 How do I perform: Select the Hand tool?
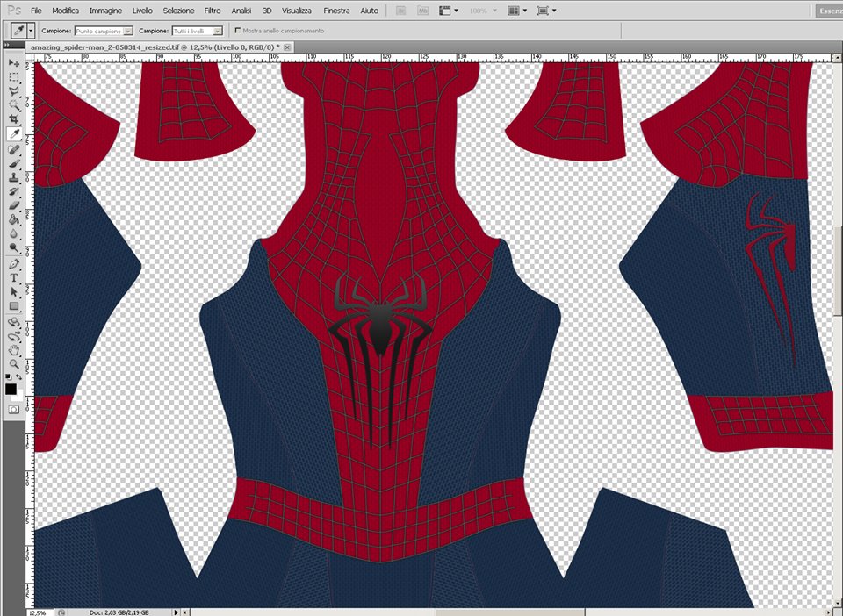click(x=14, y=350)
